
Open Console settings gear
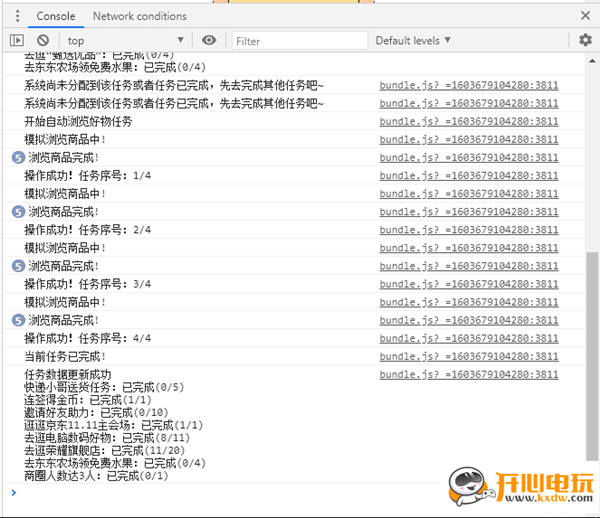tap(585, 40)
